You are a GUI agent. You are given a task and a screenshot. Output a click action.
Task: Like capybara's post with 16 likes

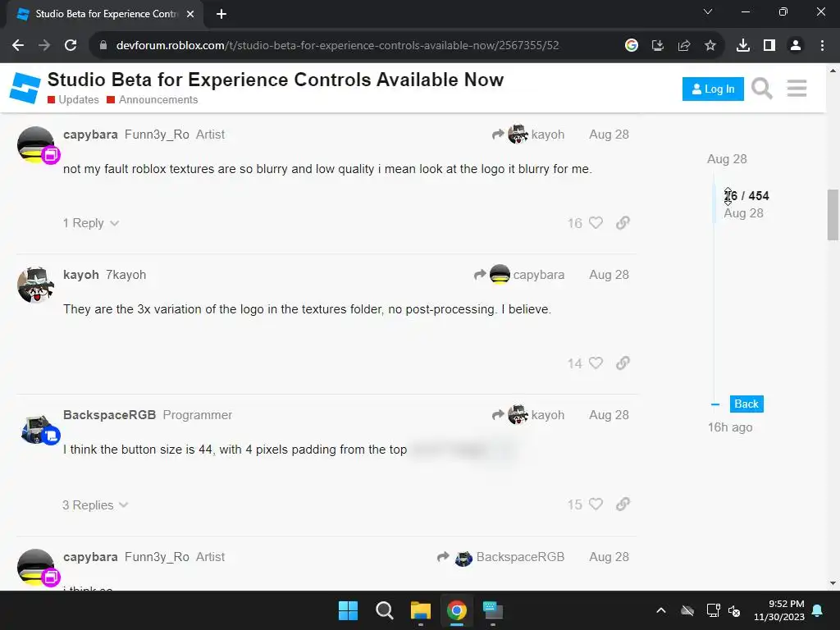click(x=596, y=223)
